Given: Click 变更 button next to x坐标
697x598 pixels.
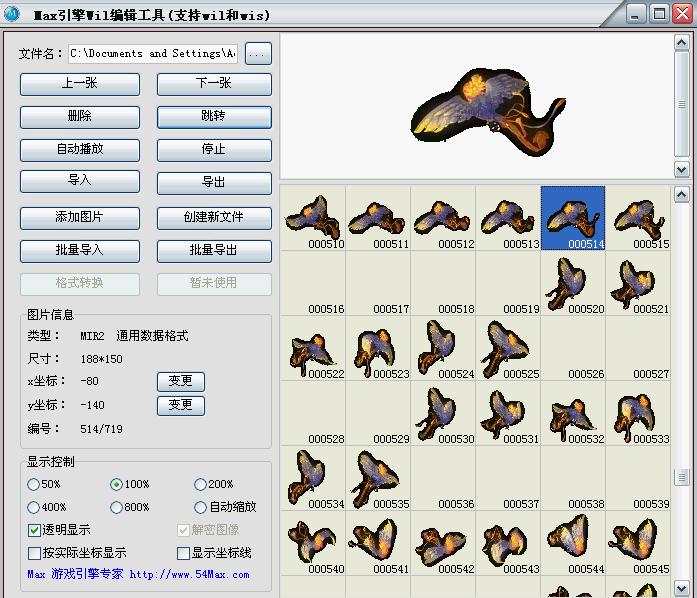Looking at the screenshot, I should (x=180, y=381).
